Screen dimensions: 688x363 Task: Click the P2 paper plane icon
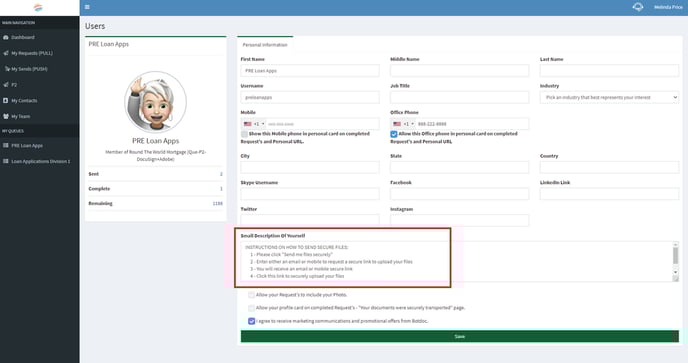pos(6,84)
